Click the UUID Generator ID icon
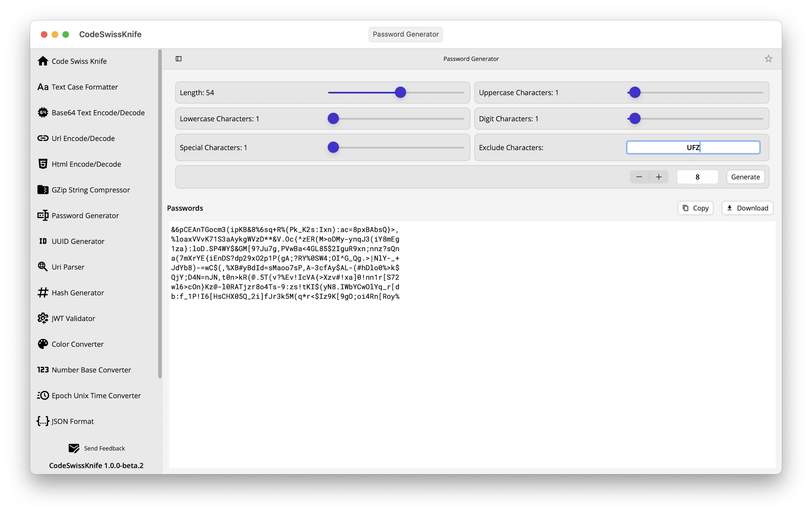 click(x=43, y=241)
